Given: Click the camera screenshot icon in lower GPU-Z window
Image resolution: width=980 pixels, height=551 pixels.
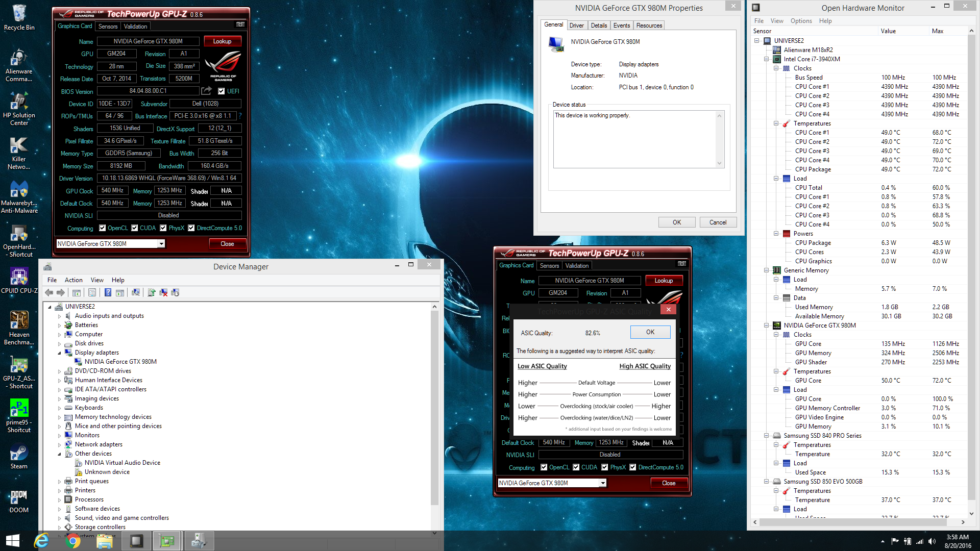Looking at the screenshot, I should tap(681, 263).
